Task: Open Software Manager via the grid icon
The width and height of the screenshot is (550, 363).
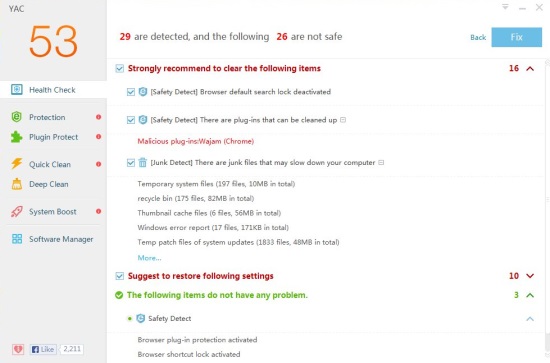Action: pyautogui.click(x=17, y=239)
